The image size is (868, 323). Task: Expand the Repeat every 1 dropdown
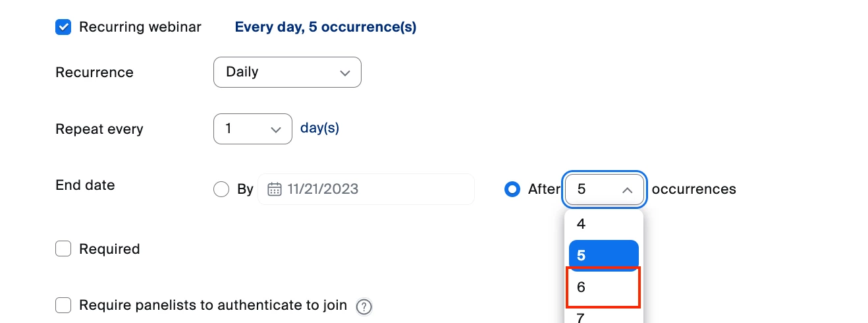(x=252, y=129)
